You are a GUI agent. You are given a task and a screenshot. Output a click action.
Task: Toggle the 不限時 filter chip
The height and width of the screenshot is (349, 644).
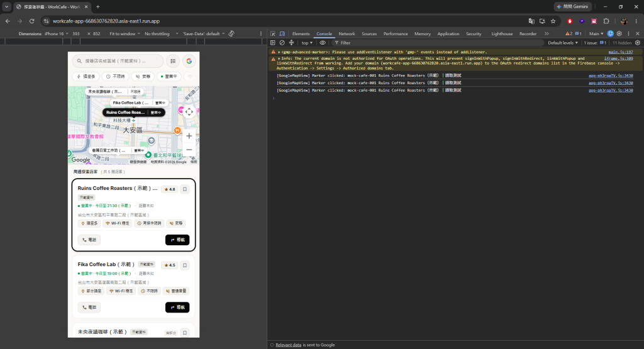click(x=116, y=76)
